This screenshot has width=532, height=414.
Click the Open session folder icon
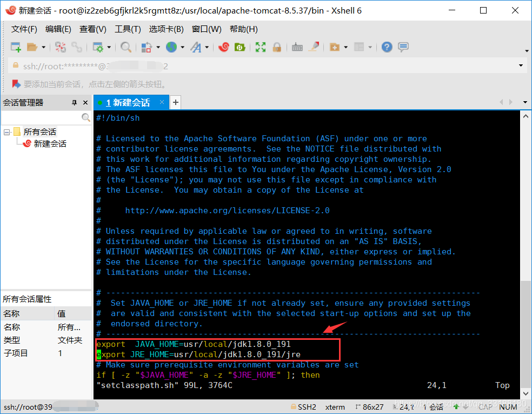pyautogui.click(x=32, y=47)
